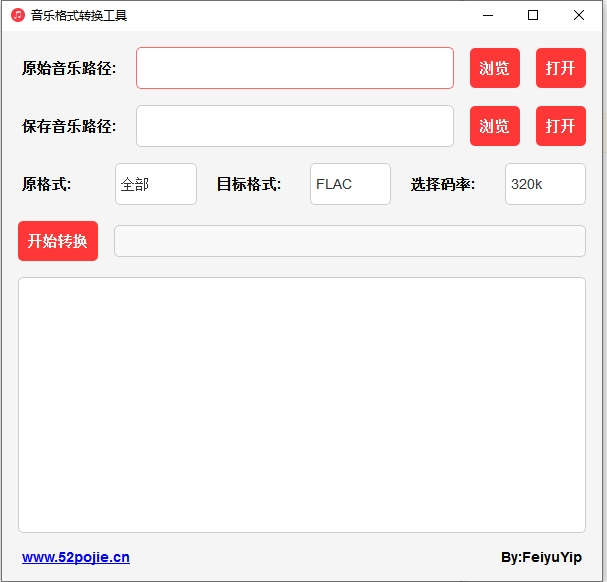Maximize the 音乐格式转换工具 window
The width and height of the screenshot is (607, 582).
[x=533, y=15]
